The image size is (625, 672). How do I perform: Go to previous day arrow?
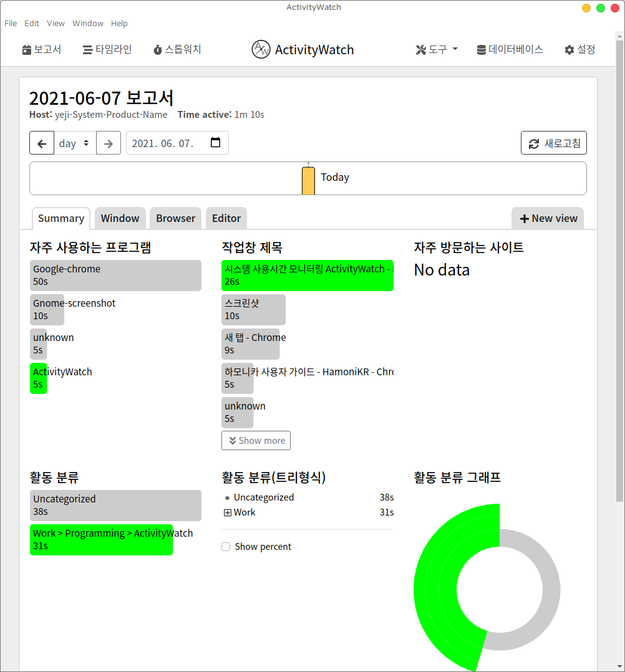[42, 143]
